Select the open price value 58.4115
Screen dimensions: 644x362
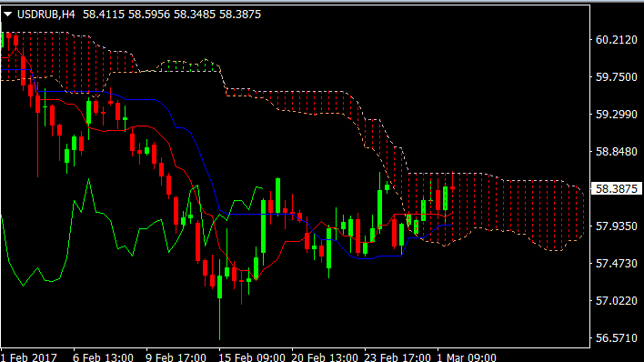(x=104, y=15)
